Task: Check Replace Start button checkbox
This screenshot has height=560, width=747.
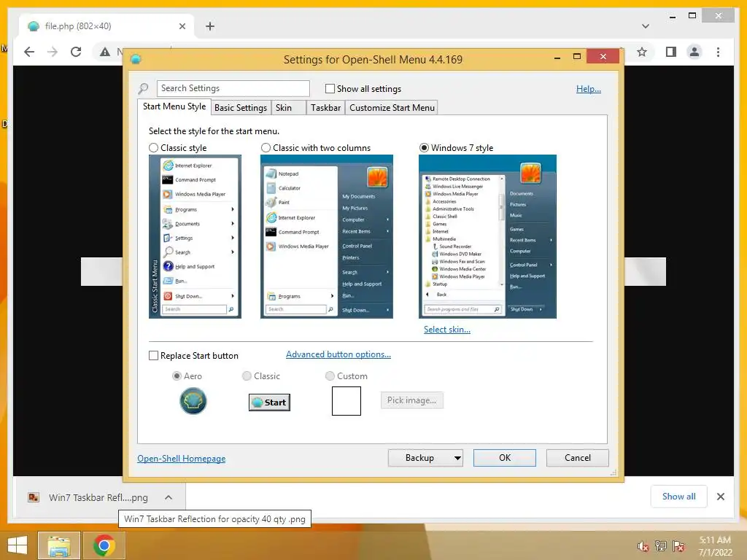Action: [x=153, y=356]
